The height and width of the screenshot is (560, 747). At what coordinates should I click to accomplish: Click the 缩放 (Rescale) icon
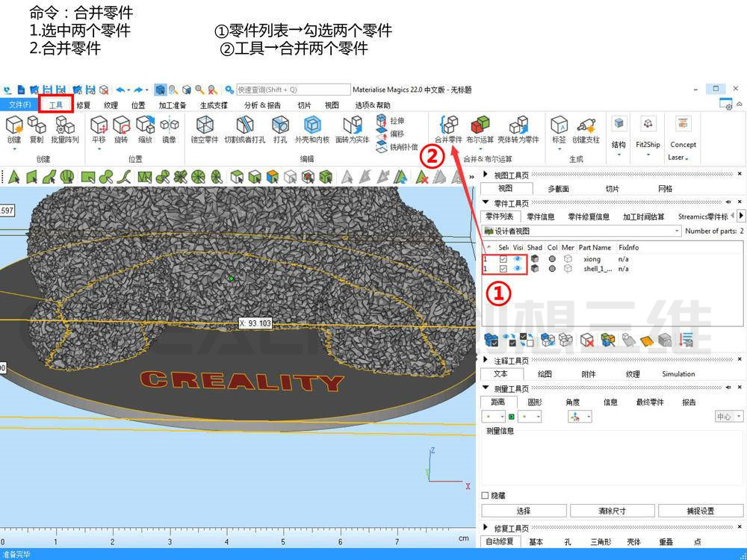(x=146, y=125)
